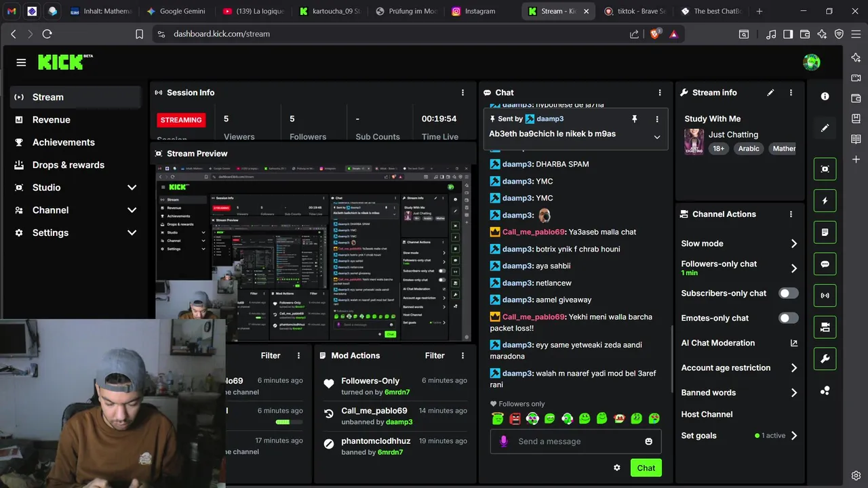
Task: Click the camera presenter icon in right rail
Action: click(825, 327)
